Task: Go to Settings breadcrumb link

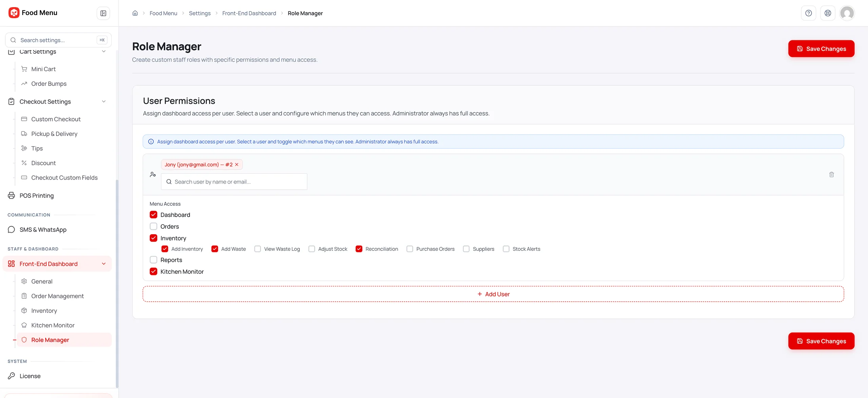Action: pyautogui.click(x=200, y=13)
